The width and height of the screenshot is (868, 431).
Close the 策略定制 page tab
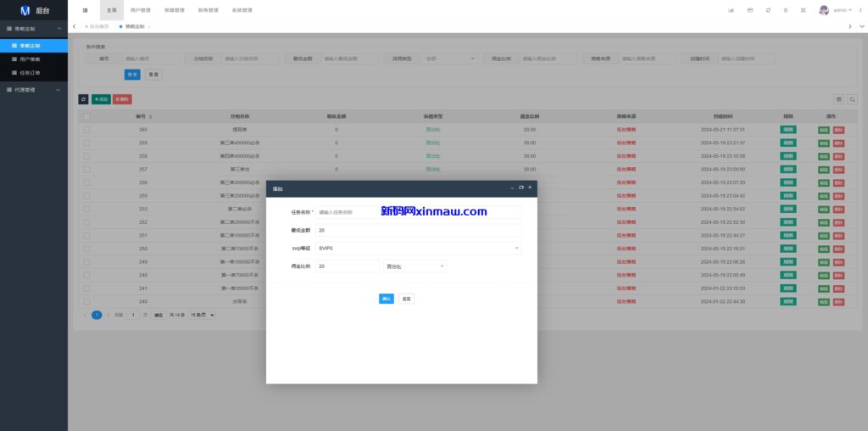(149, 26)
